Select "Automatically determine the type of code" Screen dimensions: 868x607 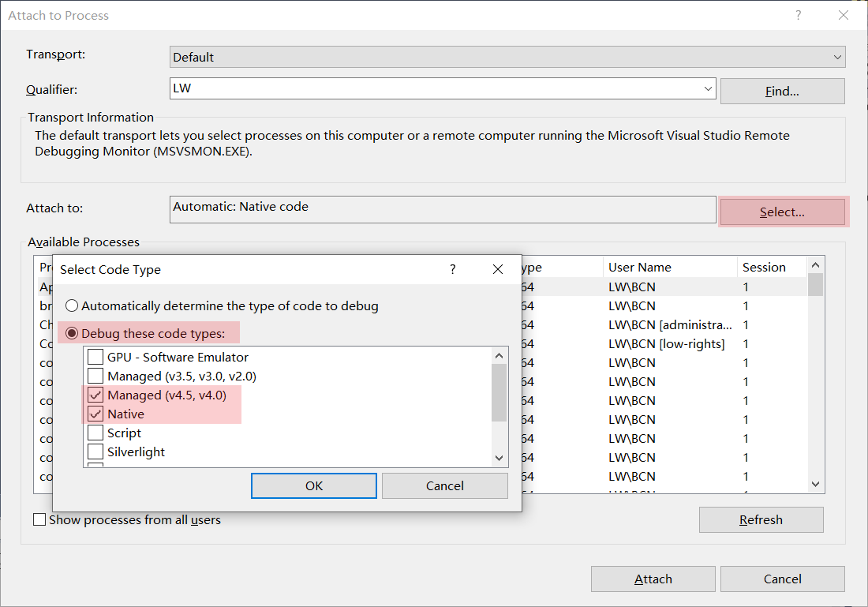(72, 305)
